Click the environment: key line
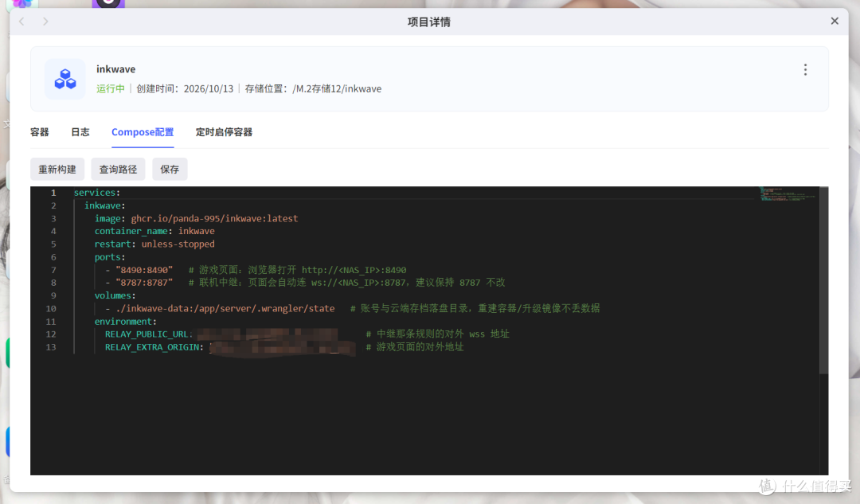The height and width of the screenshot is (504, 860). click(126, 322)
